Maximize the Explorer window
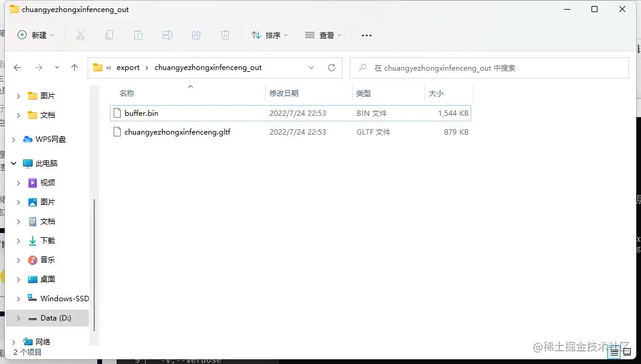The width and height of the screenshot is (641, 364). pos(594,9)
